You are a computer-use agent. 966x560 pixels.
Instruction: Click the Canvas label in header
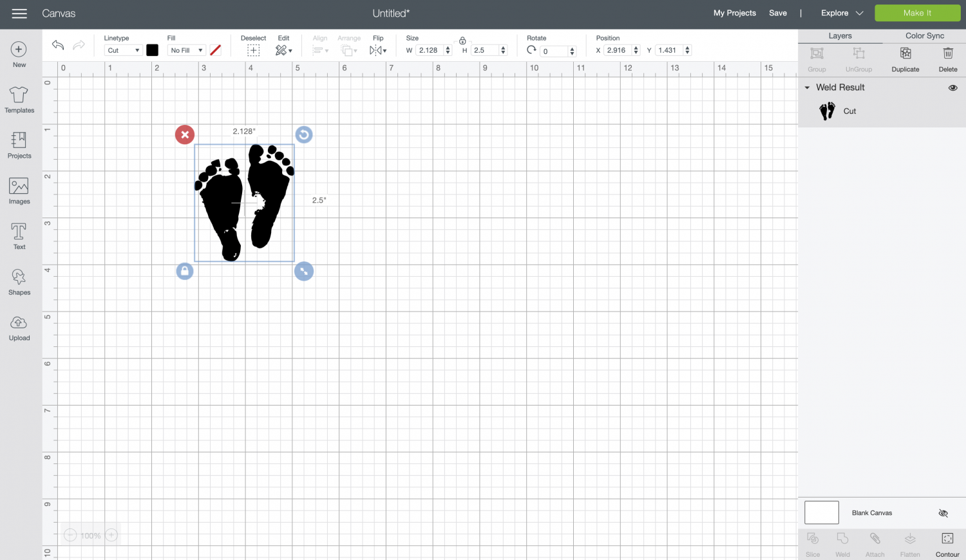tap(59, 13)
